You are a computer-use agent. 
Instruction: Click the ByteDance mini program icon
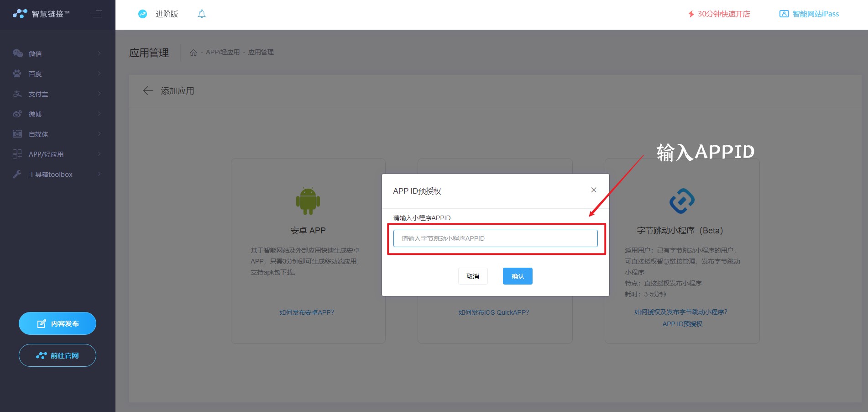coord(682,201)
